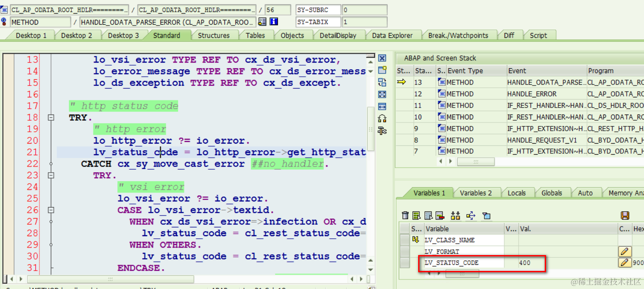Click the blue info icon next to method name
Viewport: 644px width, 289px height.
point(274,22)
